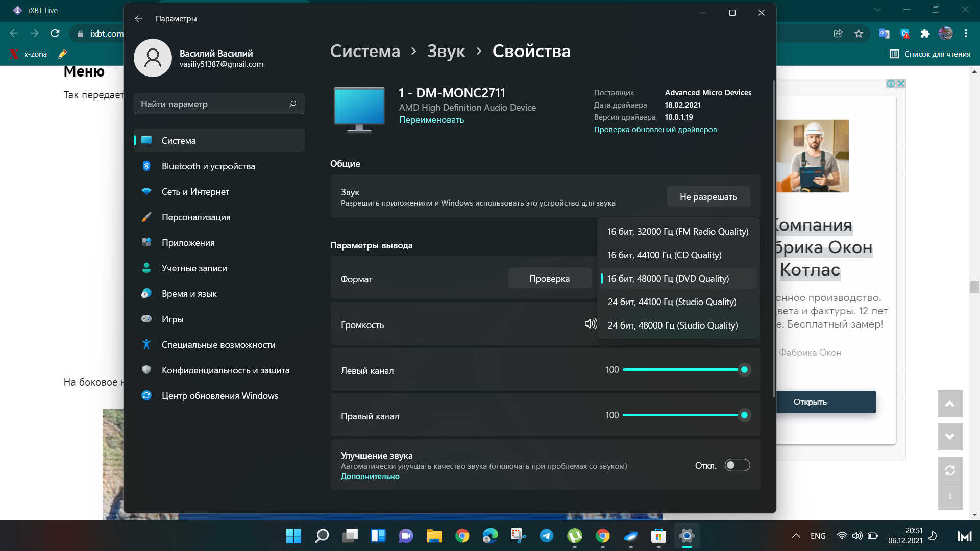Mute using the Громкость speaker icon
This screenshot has width=980, height=551.
pos(590,324)
